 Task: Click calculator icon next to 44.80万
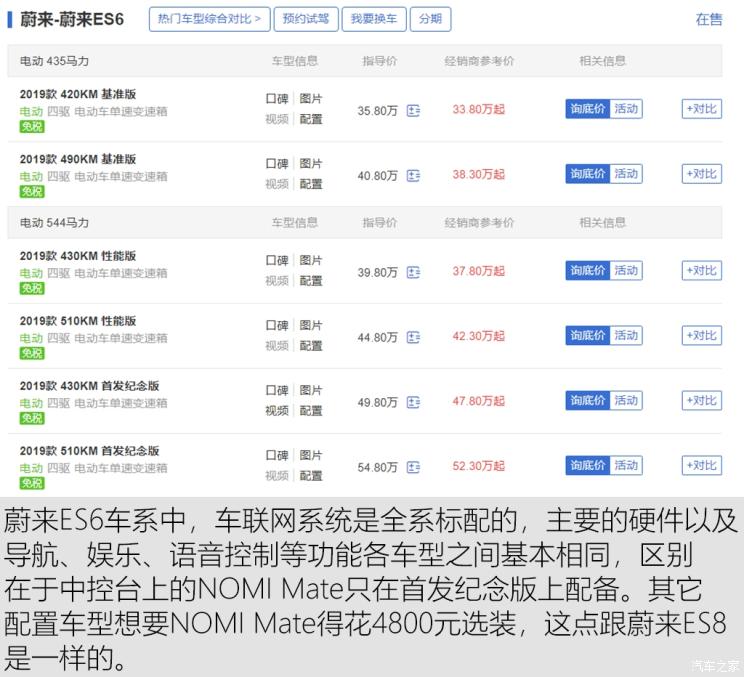click(413, 337)
